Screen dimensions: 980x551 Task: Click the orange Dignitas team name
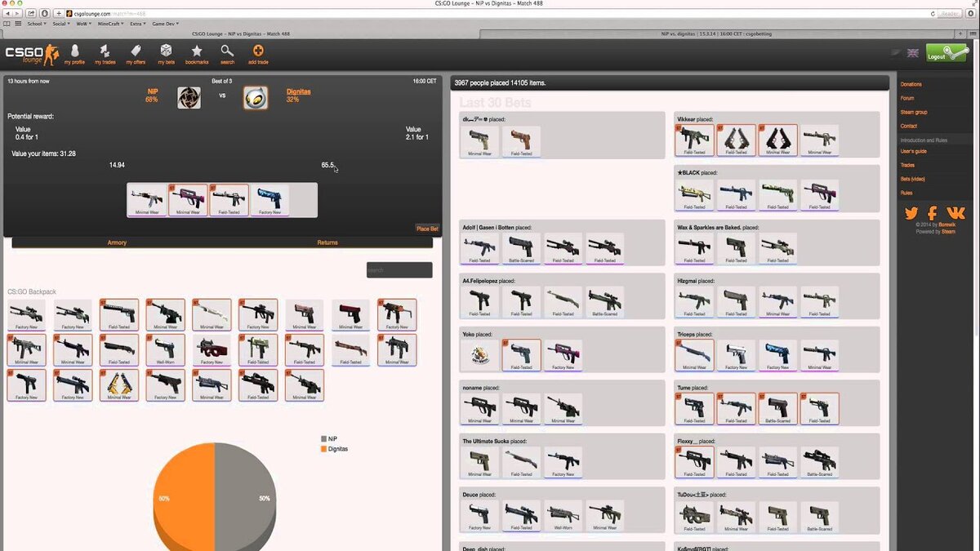tap(299, 91)
